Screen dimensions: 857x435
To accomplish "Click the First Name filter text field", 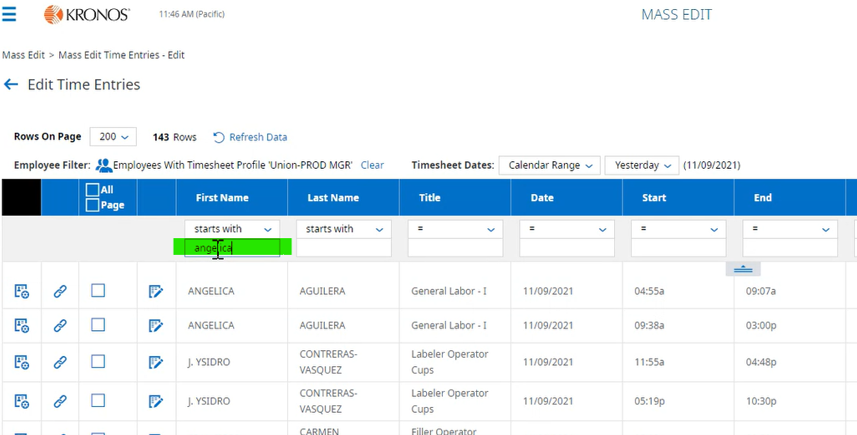I will (x=231, y=248).
